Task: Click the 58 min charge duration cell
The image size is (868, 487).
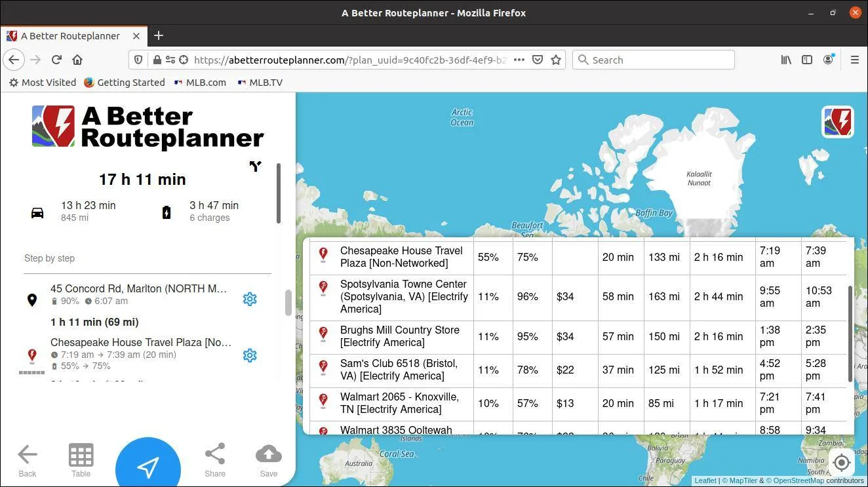Action: pos(618,297)
